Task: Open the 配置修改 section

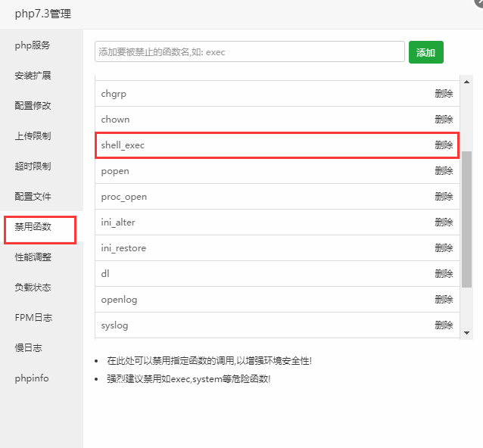Action: [33, 106]
